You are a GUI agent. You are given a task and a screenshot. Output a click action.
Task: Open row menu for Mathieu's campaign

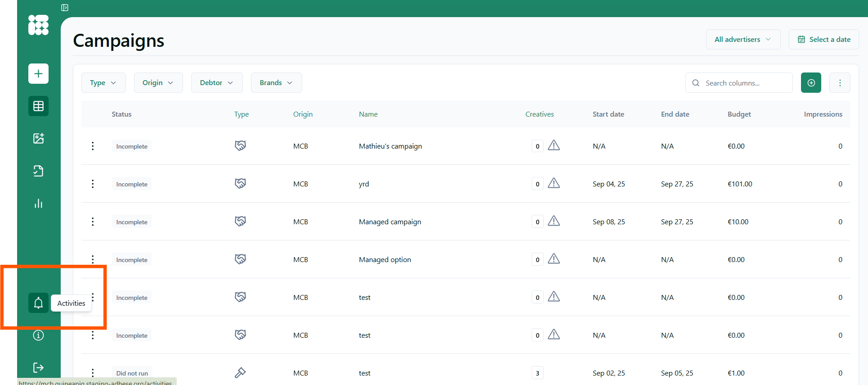(93, 146)
